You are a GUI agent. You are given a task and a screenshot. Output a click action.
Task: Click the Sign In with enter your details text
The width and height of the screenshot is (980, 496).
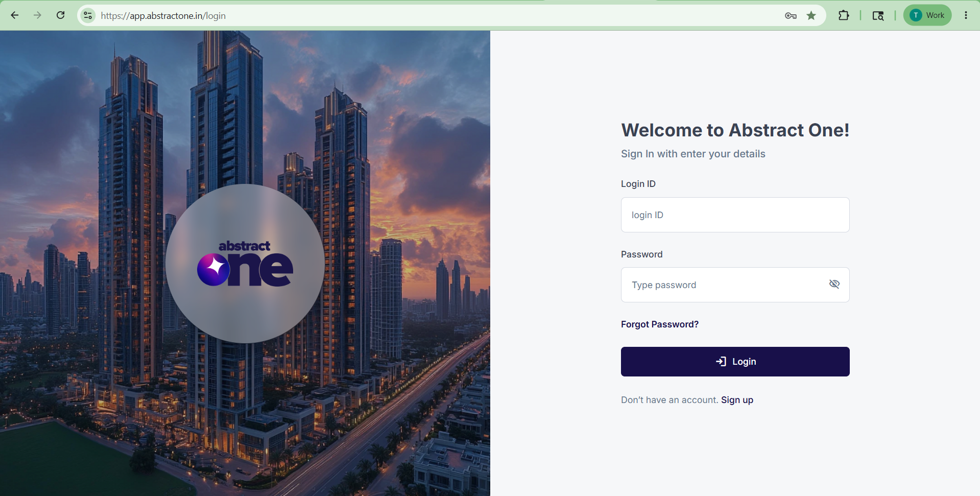693,154
